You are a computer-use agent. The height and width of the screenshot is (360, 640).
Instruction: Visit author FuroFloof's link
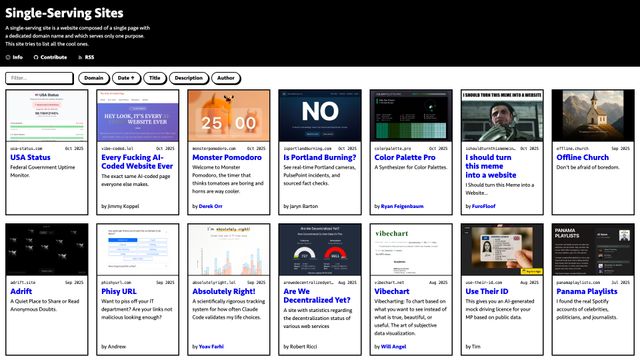(x=484, y=206)
